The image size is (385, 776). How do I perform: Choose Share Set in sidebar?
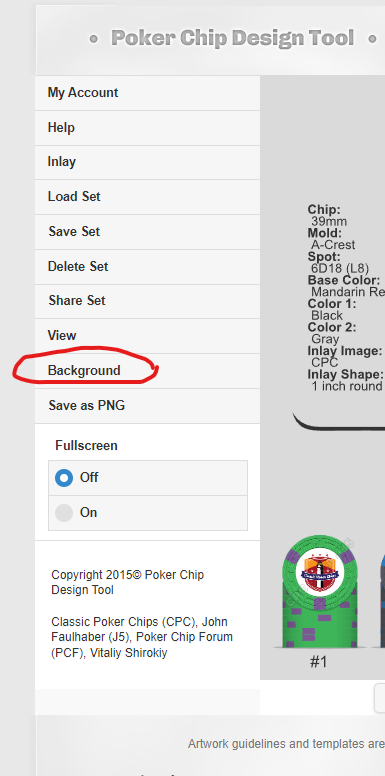pos(147,301)
